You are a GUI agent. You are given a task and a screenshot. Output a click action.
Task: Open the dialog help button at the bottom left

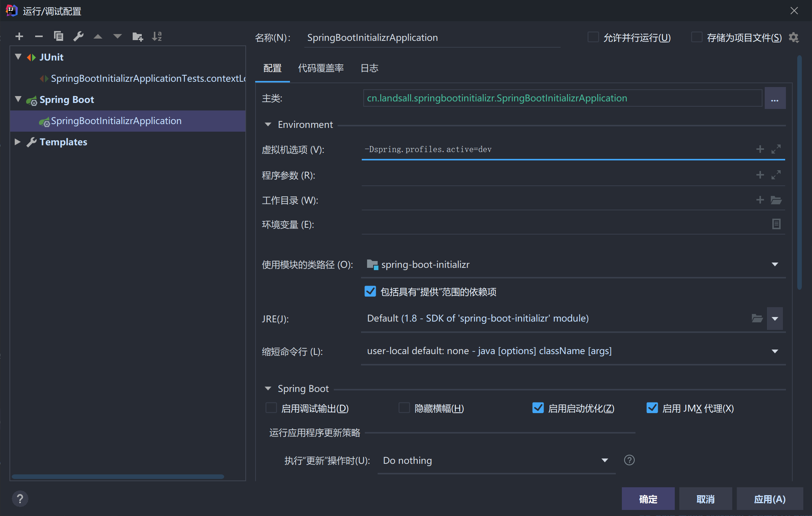tap(20, 499)
